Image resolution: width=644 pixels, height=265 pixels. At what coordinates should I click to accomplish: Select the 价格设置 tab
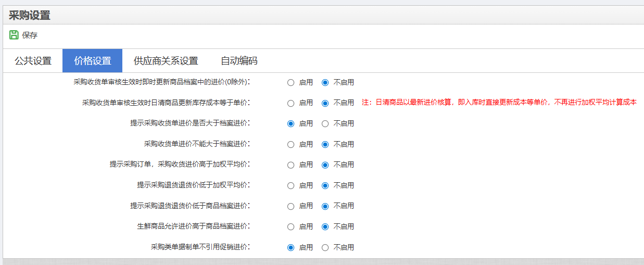tap(92, 61)
